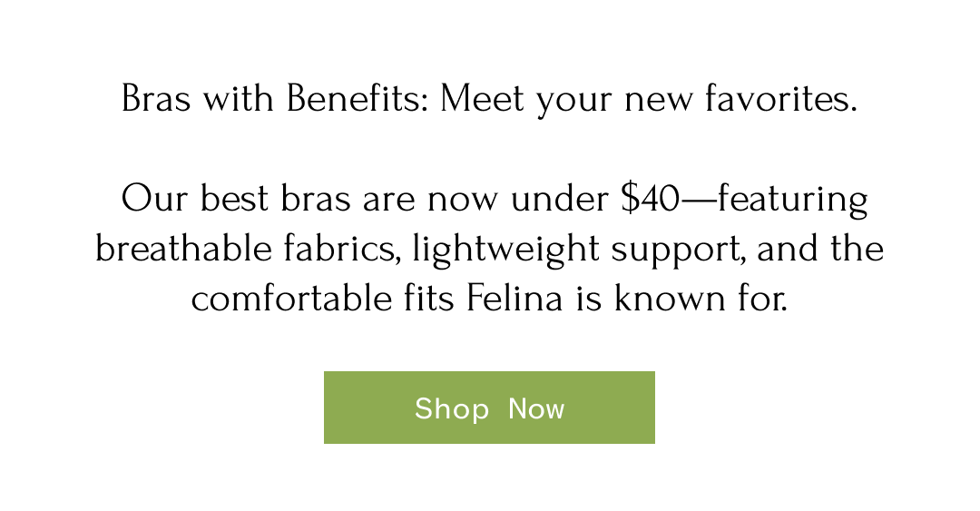Click the "breathable fabrics" phrase
The image size is (980, 511).
point(247,248)
